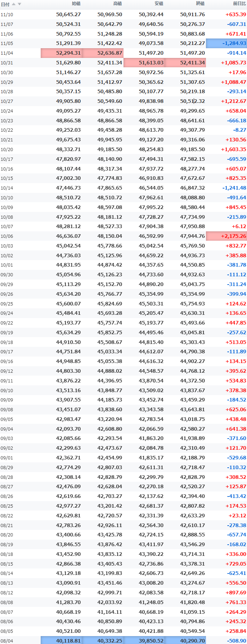The width and height of the screenshot is (247, 644).
Task: Click the 10/06 date cell
Action: click(x=7, y=236)
